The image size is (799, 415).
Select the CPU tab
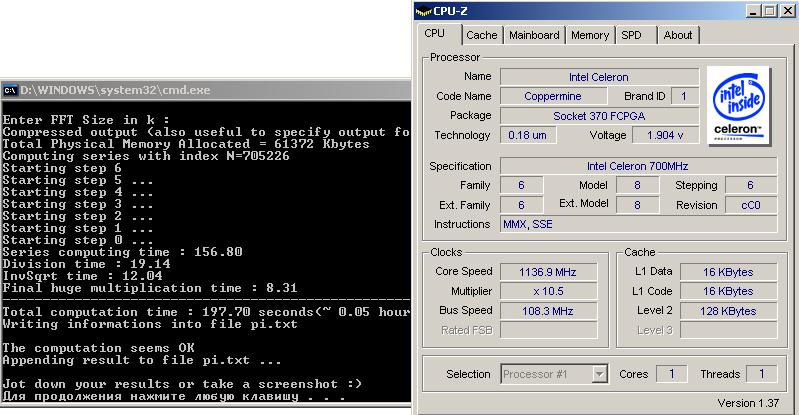click(439, 34)
